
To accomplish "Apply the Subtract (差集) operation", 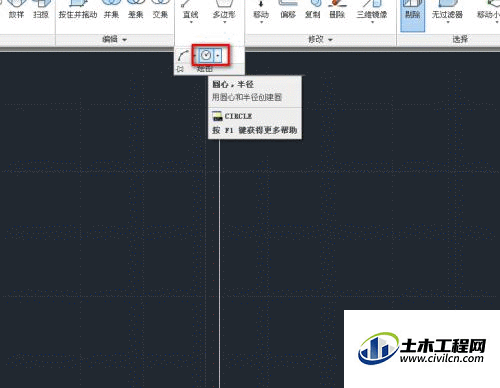I will pyautogui.click(x=136, y=10).
